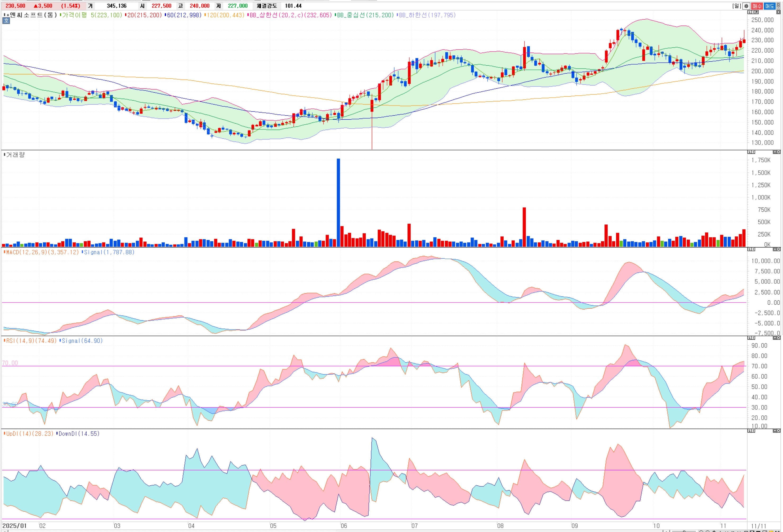Toggle the BB_상한선 Bollinger upper band legend
Screen dimensions: 783x532
point(290,15)
